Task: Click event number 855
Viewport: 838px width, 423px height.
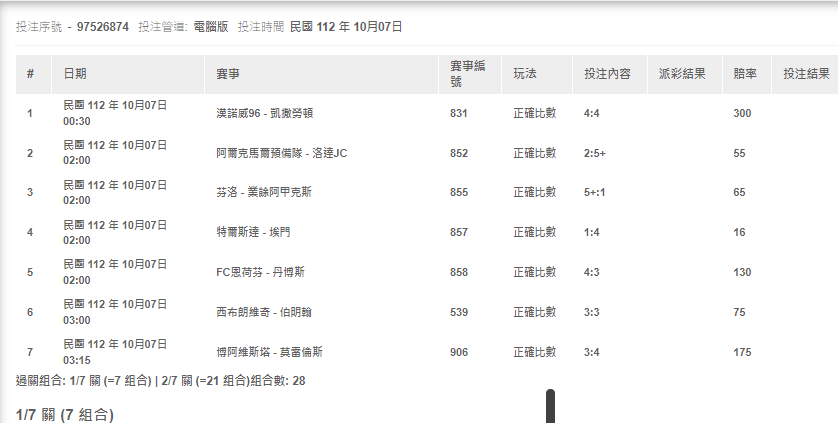Action: [x=459, y=193]
